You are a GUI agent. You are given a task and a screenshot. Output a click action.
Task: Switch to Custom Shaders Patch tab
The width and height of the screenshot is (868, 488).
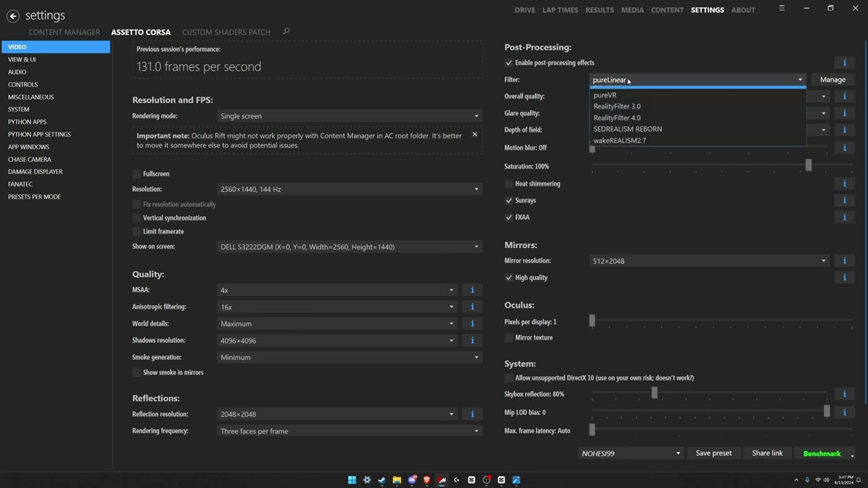pyautogui.click(x=226, y=32)
